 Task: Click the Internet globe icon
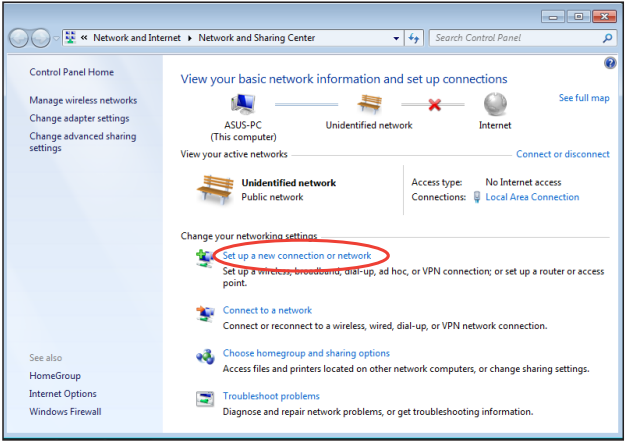495,105
